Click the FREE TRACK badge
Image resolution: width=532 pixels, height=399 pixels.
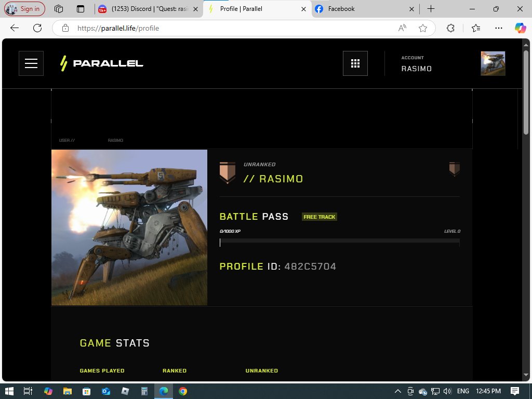[320, 217]
